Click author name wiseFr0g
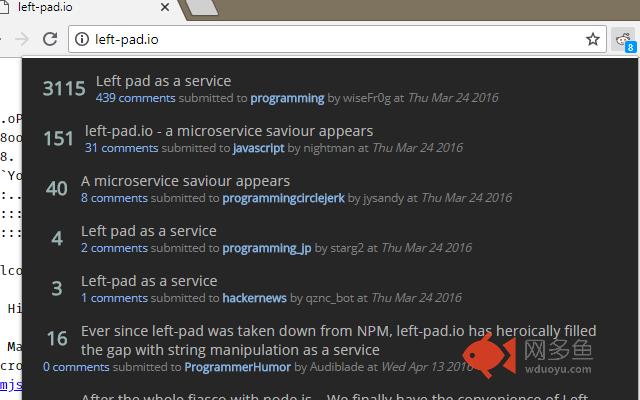This screenshot has width=640, height=400. (x=367, y=98)
